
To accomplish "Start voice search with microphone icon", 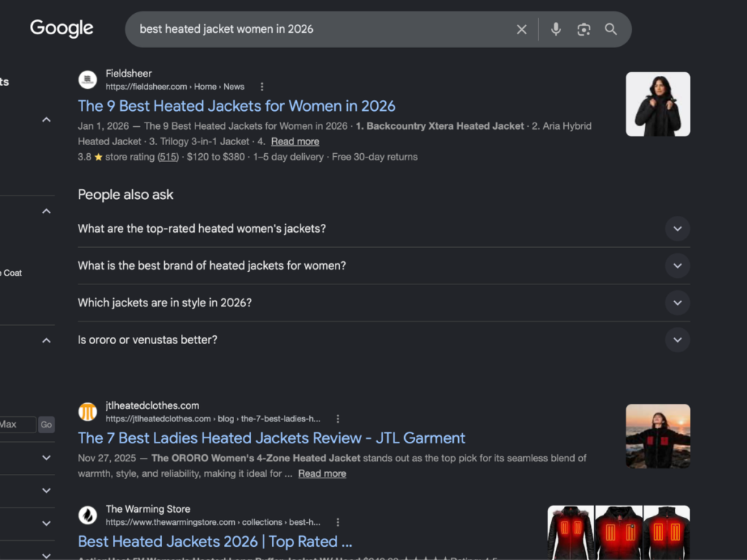I will click(555, 29).
